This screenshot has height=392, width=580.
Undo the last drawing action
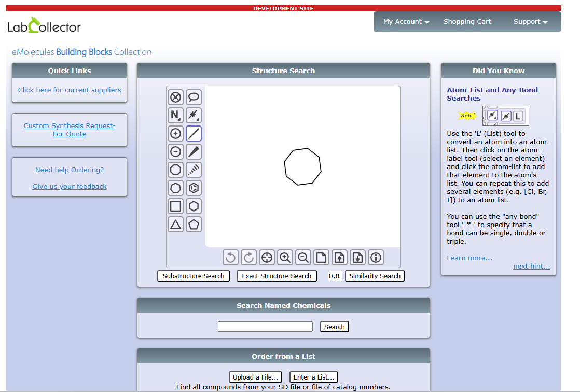[230, 257]
